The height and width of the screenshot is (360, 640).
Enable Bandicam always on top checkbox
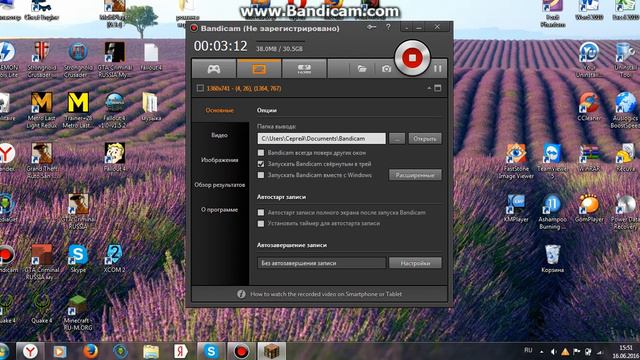click(261, 153)
